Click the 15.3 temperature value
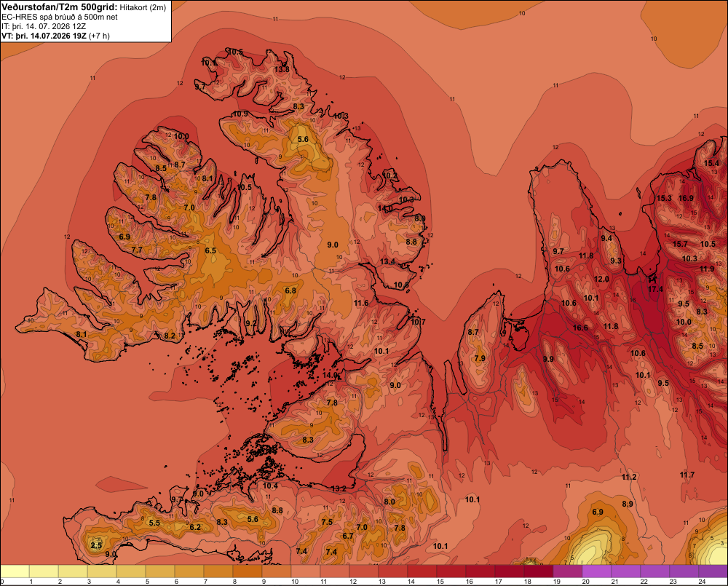 pyautogui.click(x=664, y=198)
